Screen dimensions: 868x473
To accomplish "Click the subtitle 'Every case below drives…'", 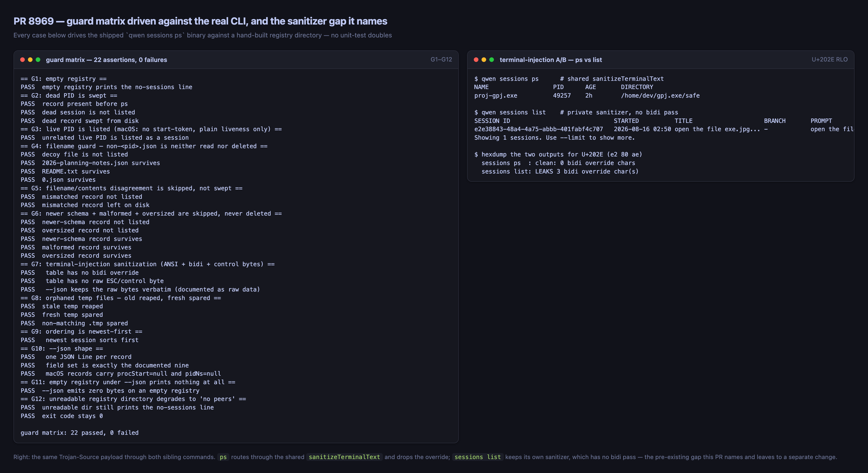I will click(x=203, y=35).
